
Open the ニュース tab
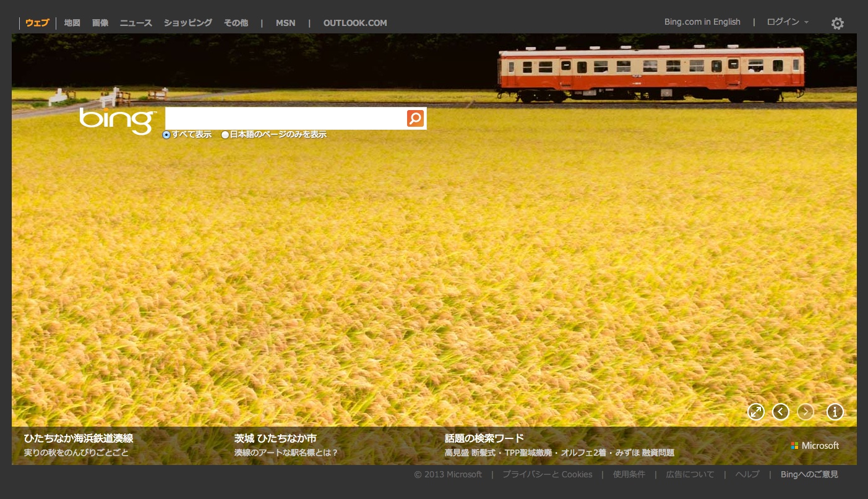[x=135, y=23]
